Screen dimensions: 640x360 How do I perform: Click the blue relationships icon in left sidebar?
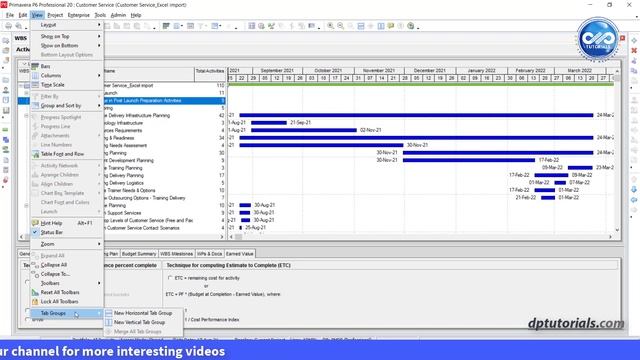coord(6,140)
